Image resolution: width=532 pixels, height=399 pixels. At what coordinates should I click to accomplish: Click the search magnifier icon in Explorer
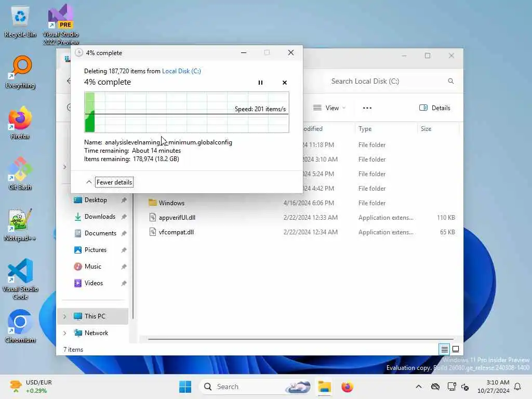pyautogui.click(x=450, y=81)
